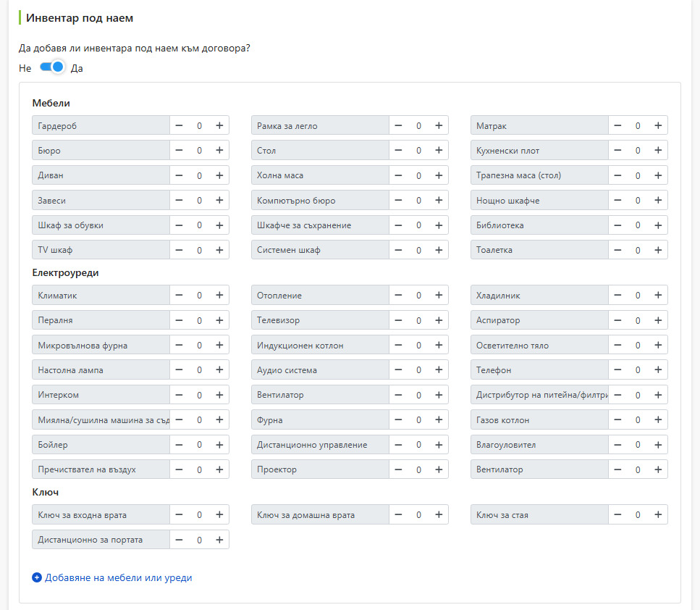Viewport: 700px width, 610px height.
Task: Increase Ключ за входна врата count
Action: coord(219,515)
